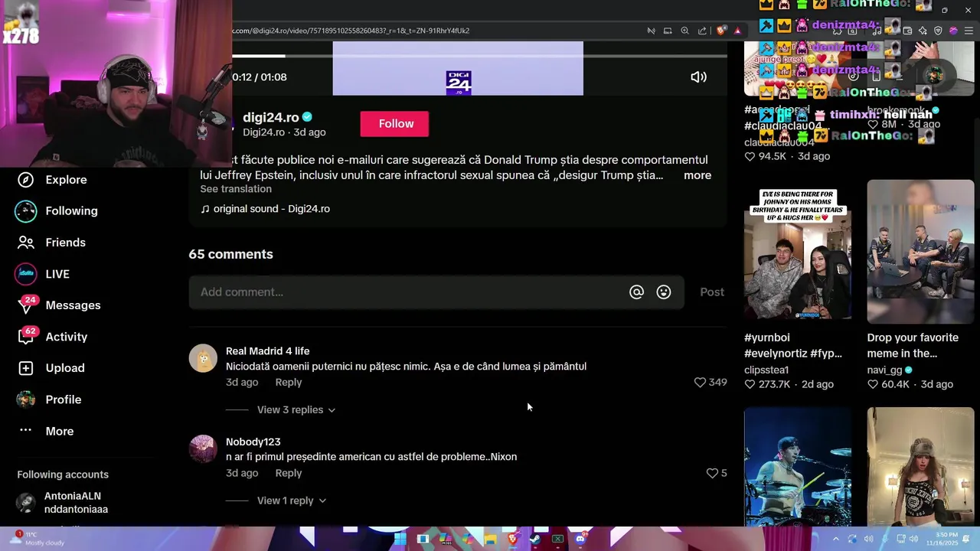Open Steam from the taskbar

[534, 539]
